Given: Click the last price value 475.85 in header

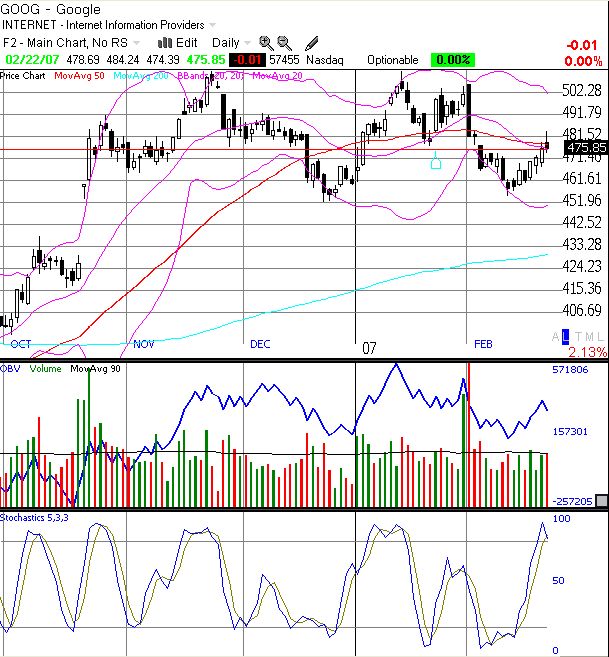Looking at the screenshot, I should click(206, 60).
